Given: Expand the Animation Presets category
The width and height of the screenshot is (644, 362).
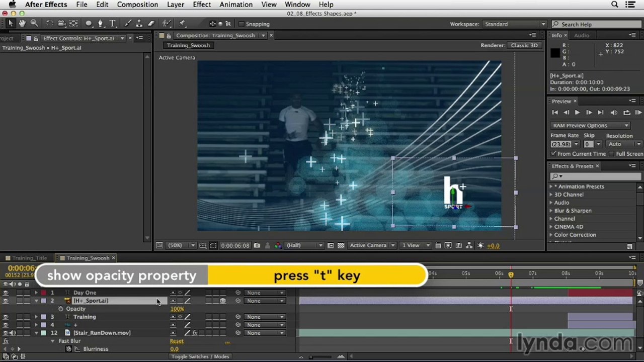Looking at the screenshot, I should pyautogui.click(x=551, y=187).
